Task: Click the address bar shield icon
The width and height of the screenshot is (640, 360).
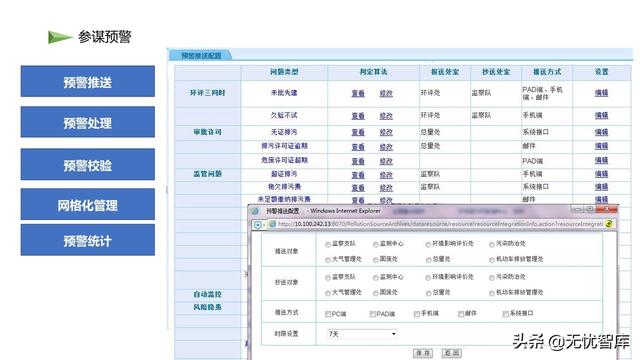Action: point(258,224)
